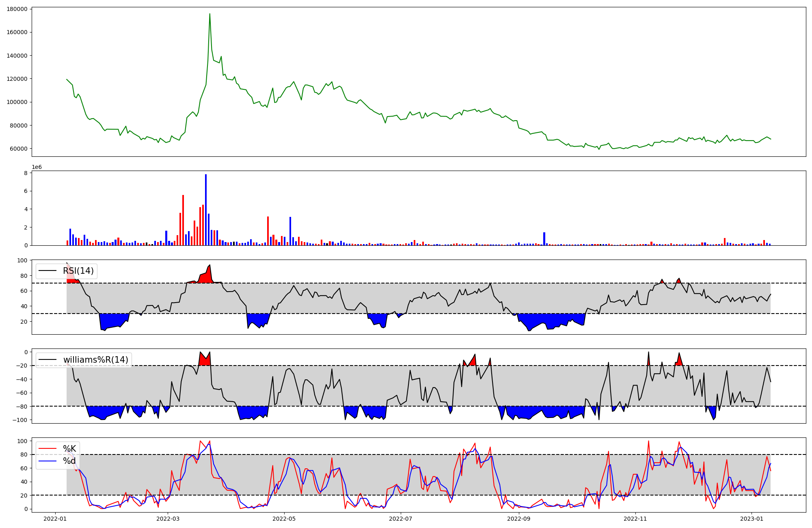Click the 1e6 volume scale label
The width and height of the screenshot is (812, 528).
click(x=37, y=167)
